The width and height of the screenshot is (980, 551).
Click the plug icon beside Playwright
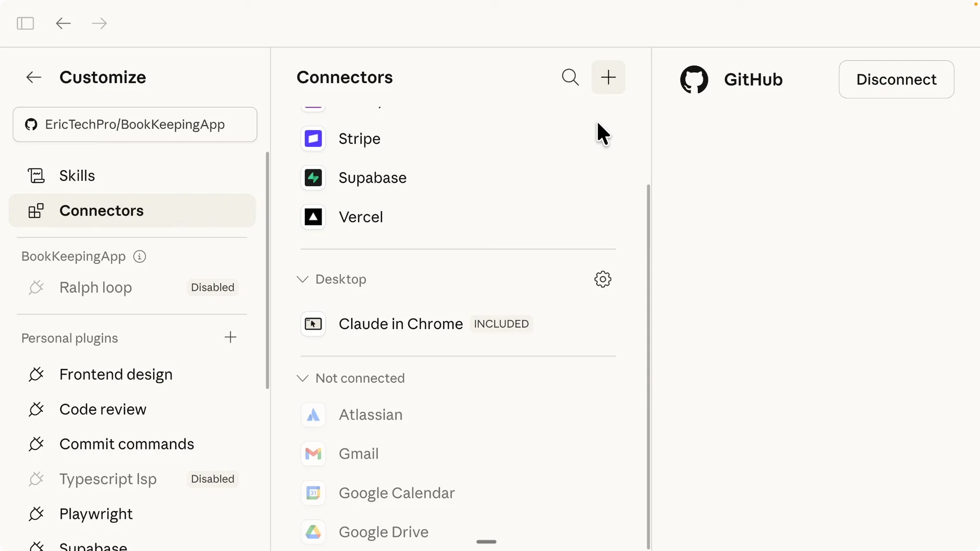36,514
